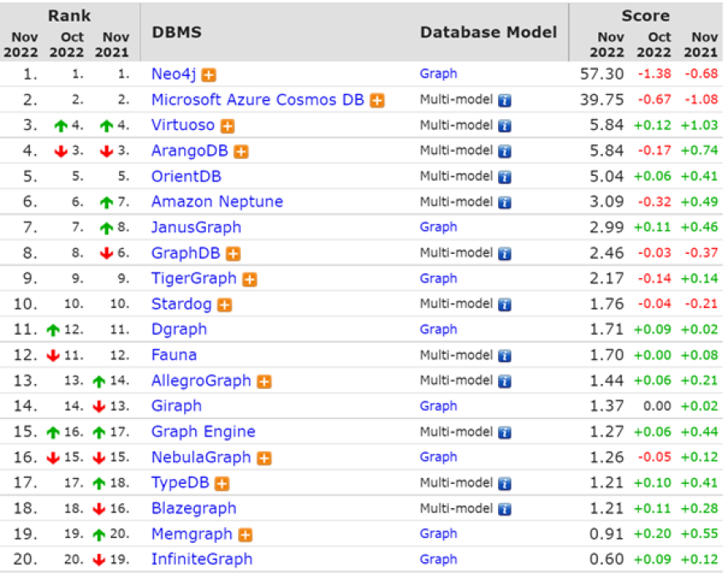The width and height of the screenshot is (728, 573).
Task: Click the Multi-model text in Fauna row
Action: click(x=456, y=355)
